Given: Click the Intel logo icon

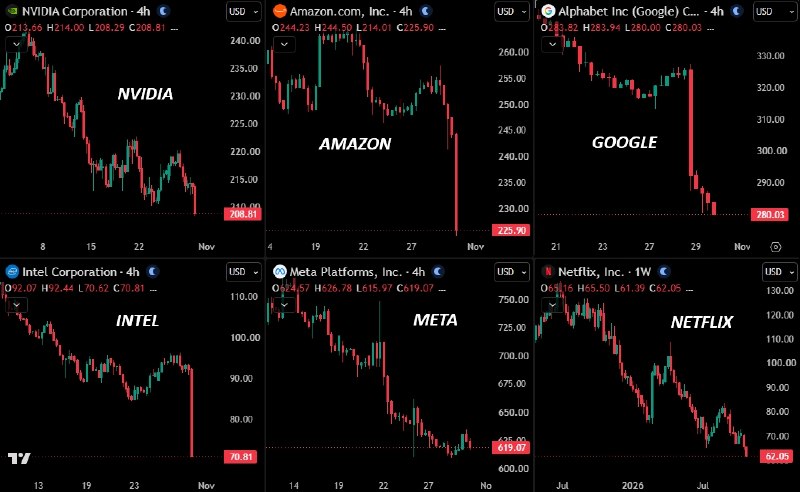Looking at the screenshot, I should click(12, 272).
